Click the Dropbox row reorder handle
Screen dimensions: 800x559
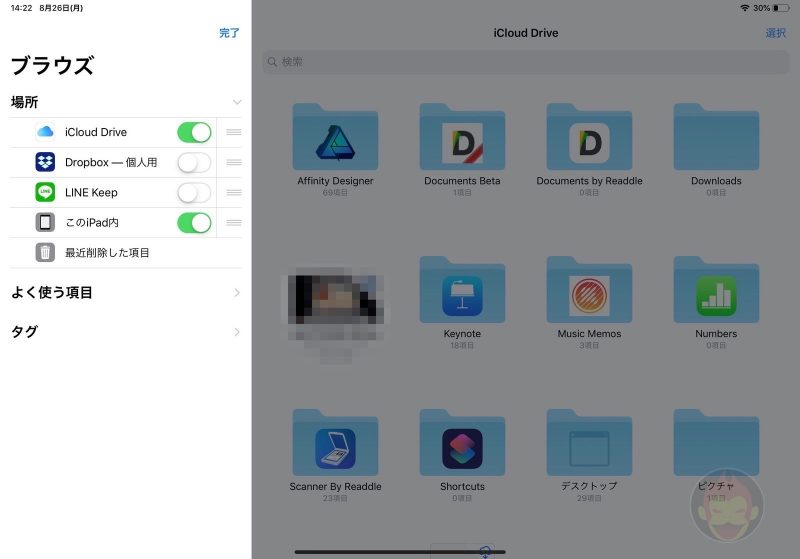coord(234,162)
